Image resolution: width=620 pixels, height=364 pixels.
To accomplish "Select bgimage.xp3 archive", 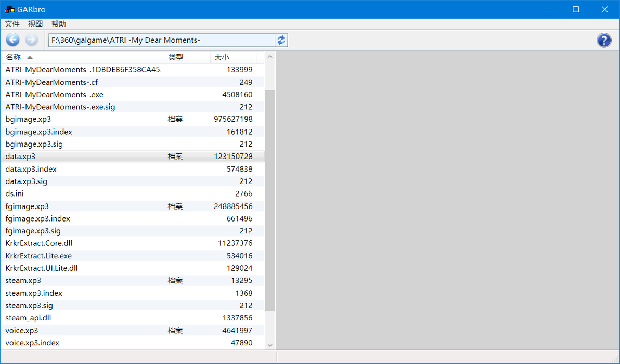I will (133, 119).
